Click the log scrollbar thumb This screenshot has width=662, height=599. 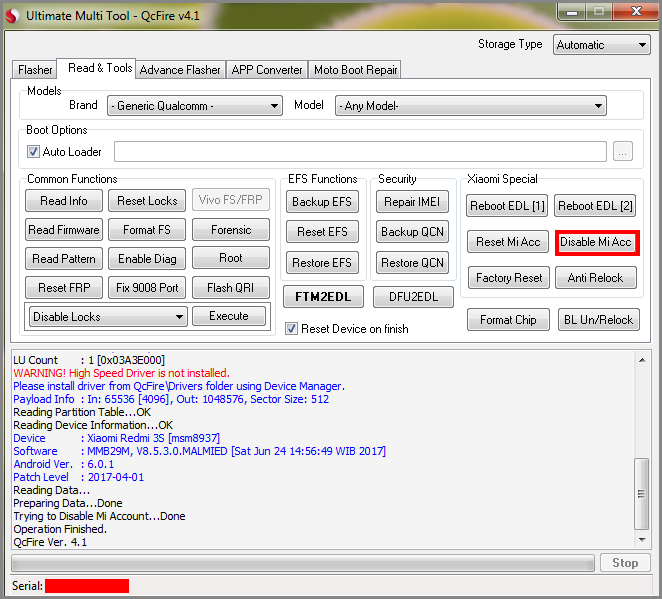[642, 493]
